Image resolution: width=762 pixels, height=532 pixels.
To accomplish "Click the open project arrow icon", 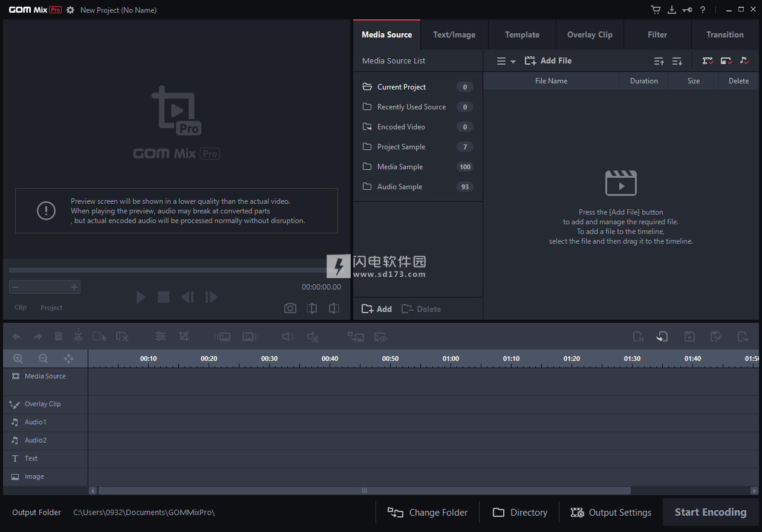I will pyautogui.click(x=662, y=337).
